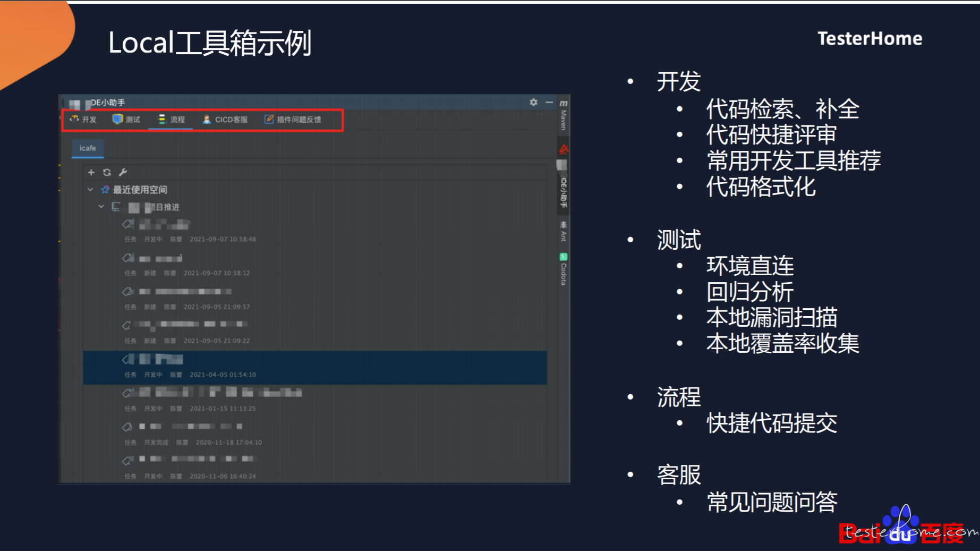Click the 客服 heading in bullet list
Viewport: 980px width, 551px height.
679,474
